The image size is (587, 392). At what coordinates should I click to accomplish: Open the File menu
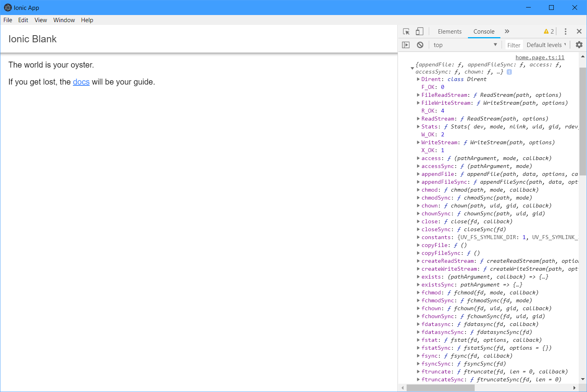click(8, 20)
